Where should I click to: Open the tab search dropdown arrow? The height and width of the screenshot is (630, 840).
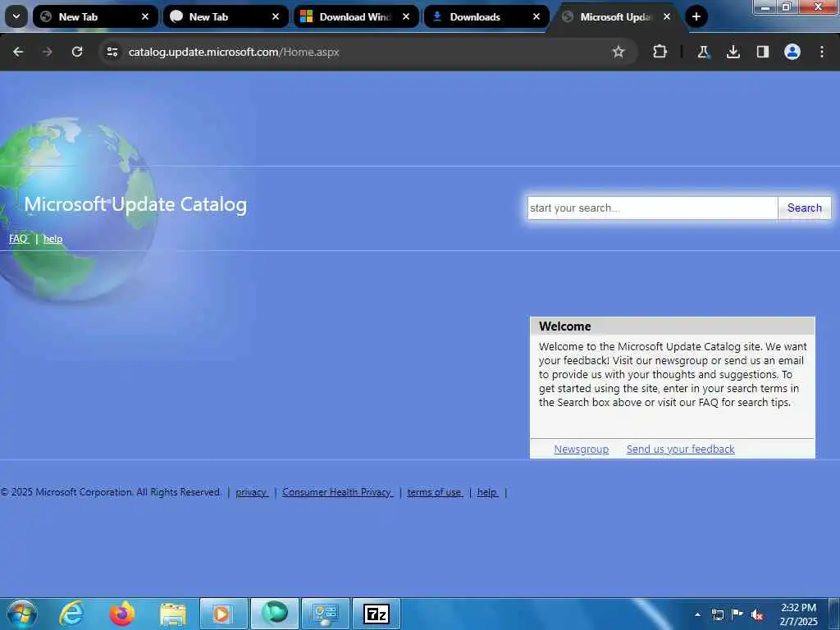[16, 16]
